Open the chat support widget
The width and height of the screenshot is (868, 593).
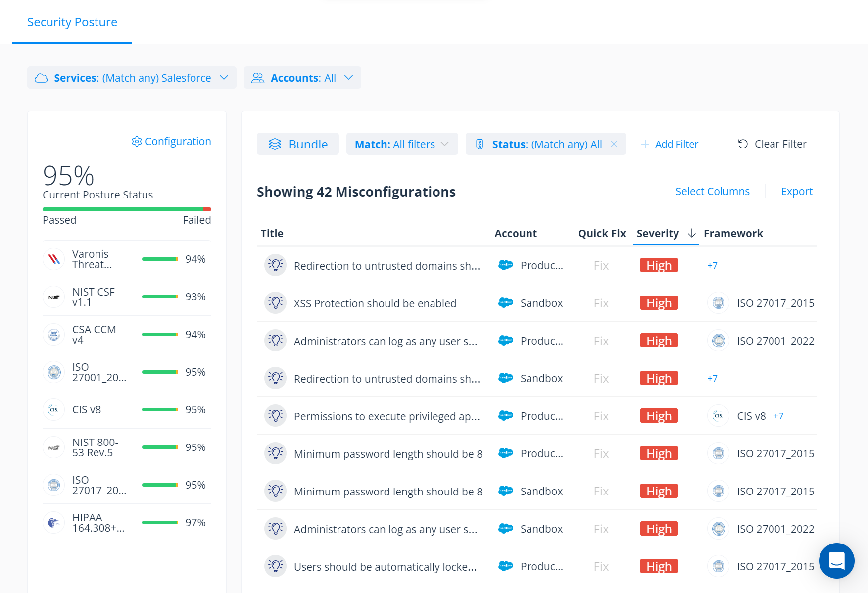click(x=837, y=561)
